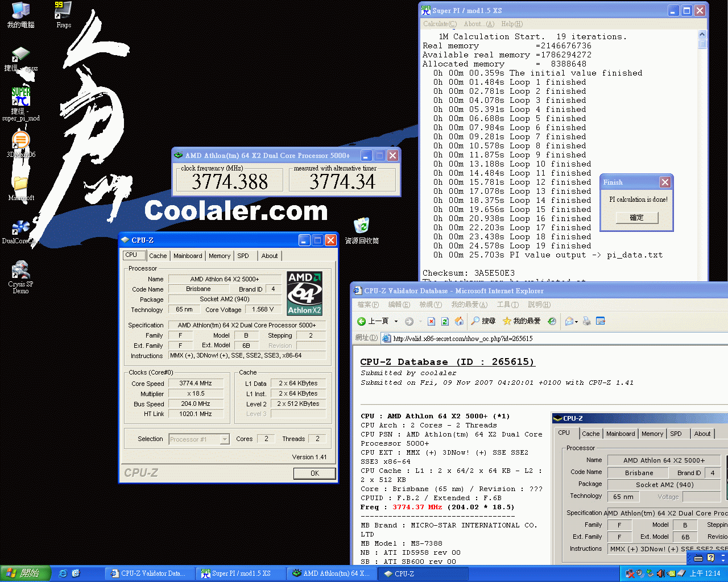Click OK button in CPU-Z window

pos(315,473)
